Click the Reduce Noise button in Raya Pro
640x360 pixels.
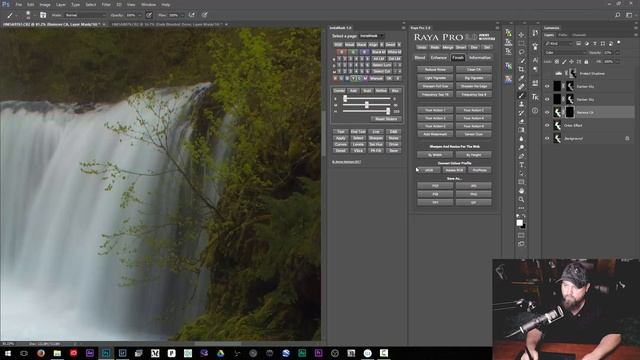point(435,69)
